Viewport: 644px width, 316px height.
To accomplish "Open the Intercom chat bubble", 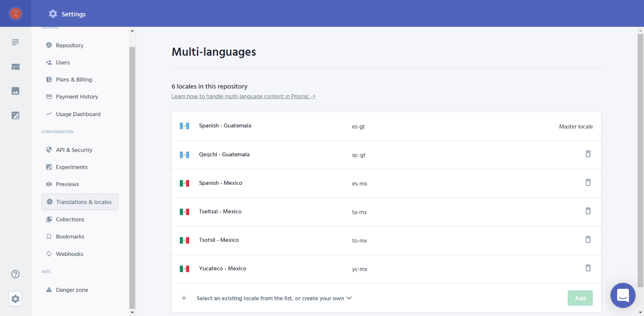I will [x=623, y=295].
